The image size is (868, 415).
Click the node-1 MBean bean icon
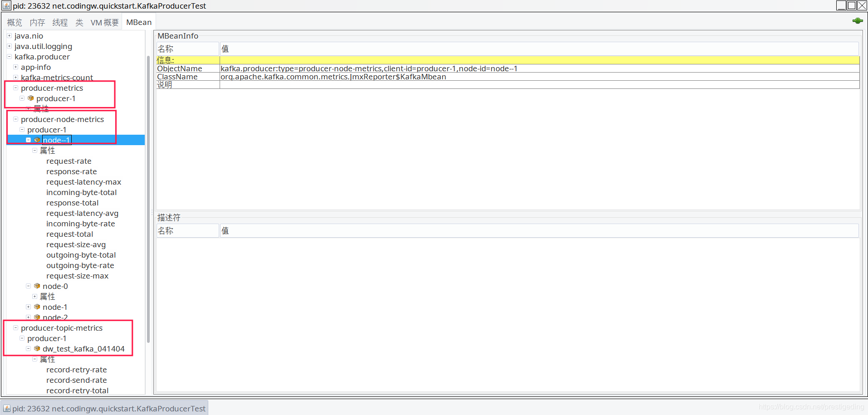(37, 307)
